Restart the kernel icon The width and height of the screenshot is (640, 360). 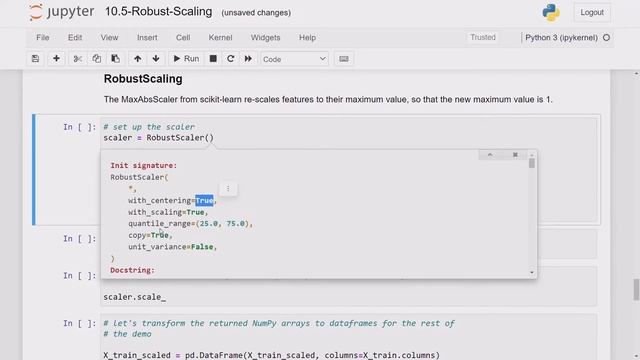[x=231, y=59]
